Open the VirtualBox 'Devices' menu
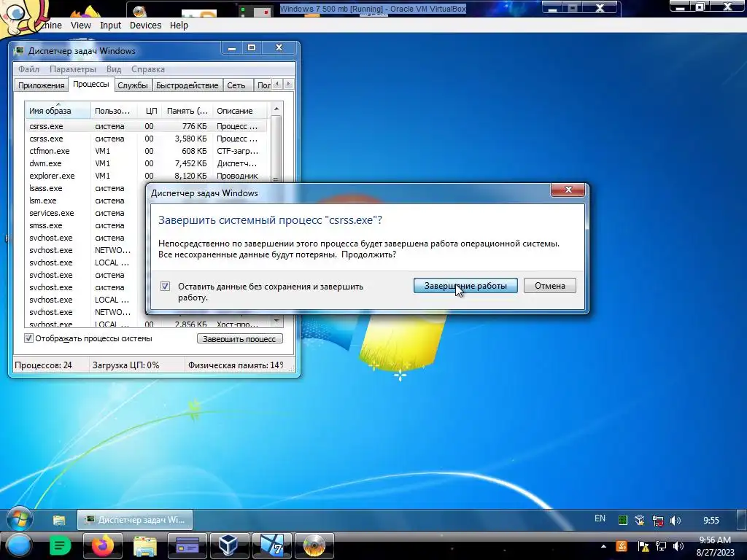The image size is (747, 560). pos(145,26)
